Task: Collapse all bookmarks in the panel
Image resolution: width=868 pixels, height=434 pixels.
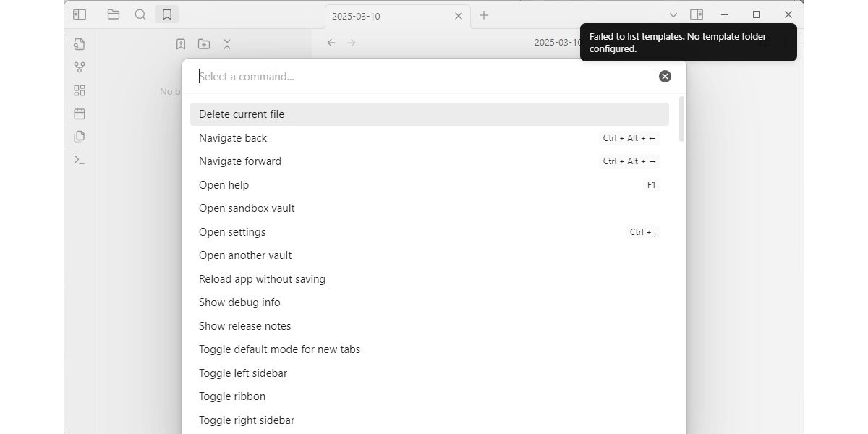Action: (227, 44)
